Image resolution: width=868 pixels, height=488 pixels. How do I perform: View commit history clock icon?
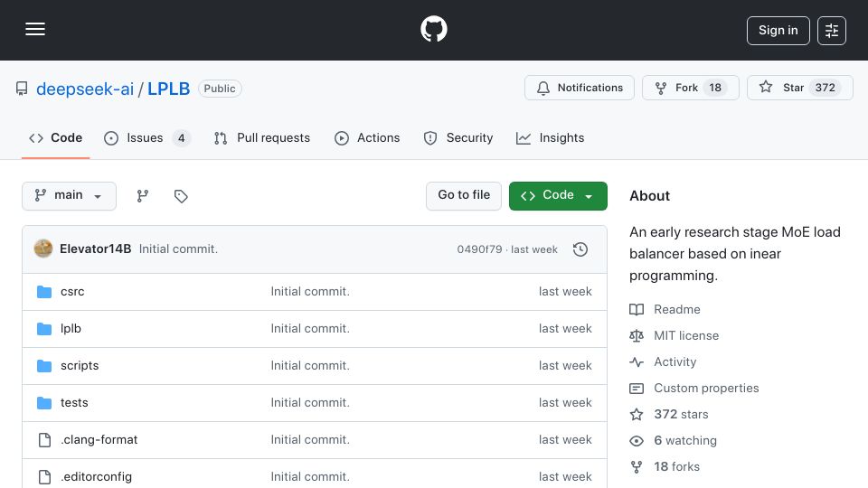point(580,249)
